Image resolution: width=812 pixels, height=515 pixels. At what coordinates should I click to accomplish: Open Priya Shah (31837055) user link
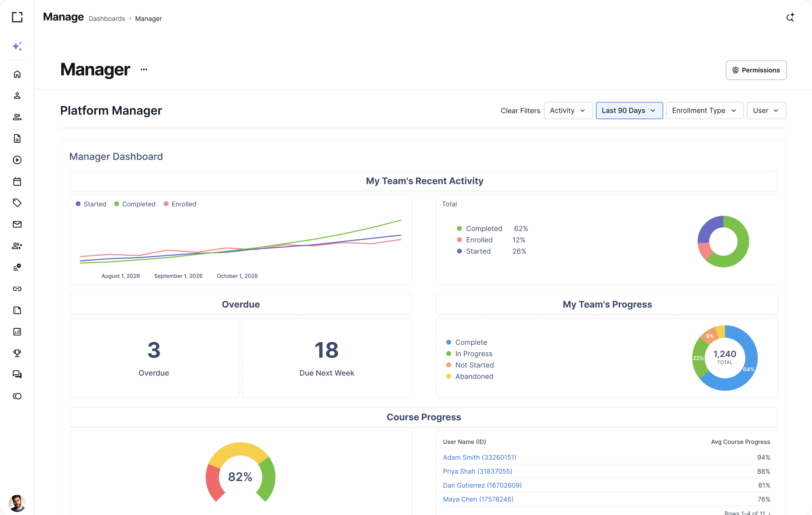pos(478,471)
